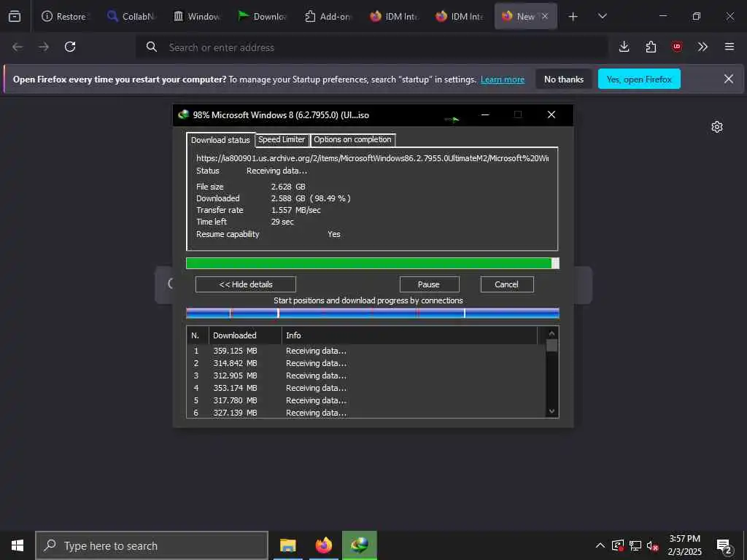This screenshot has width=747, height=560.
Task: Open File Explorer from the taskbar
Action: tap(287, 545)
